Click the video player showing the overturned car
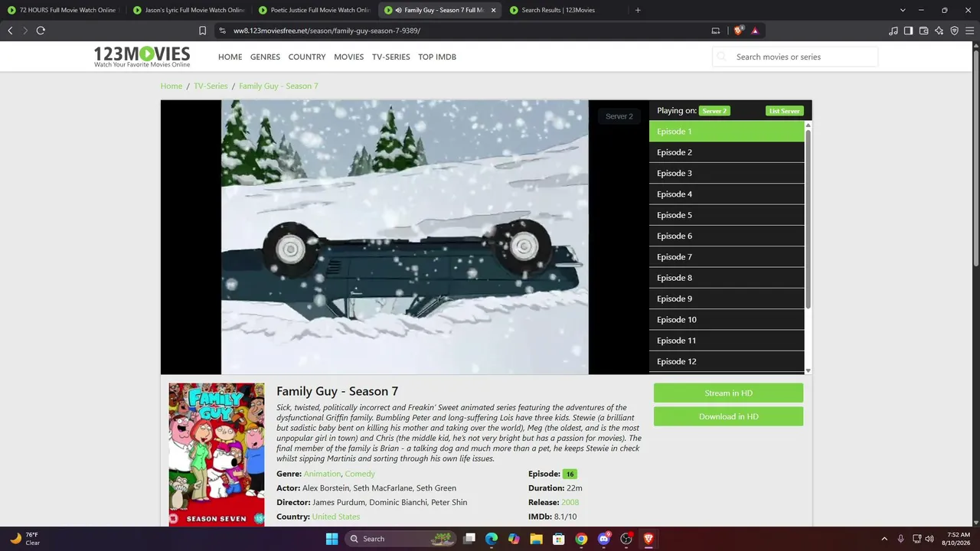980x551 pixels. [405, 237]
